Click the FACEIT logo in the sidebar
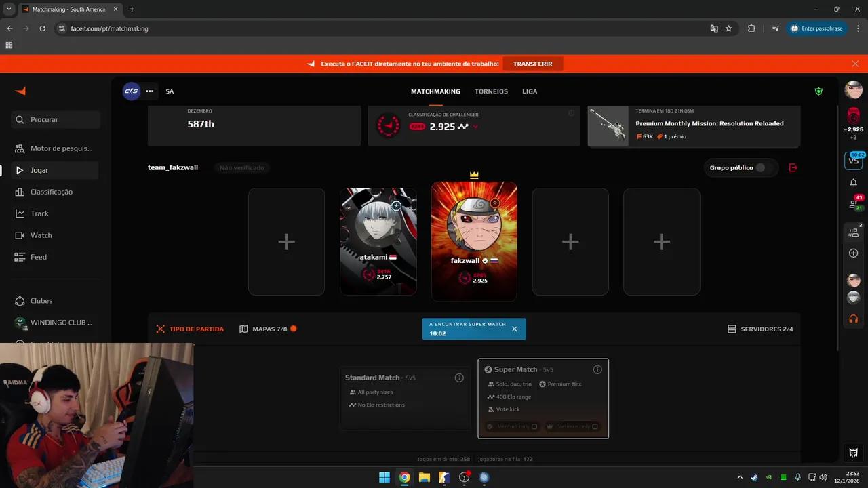 pyautogui.click(x=20, y=91)
